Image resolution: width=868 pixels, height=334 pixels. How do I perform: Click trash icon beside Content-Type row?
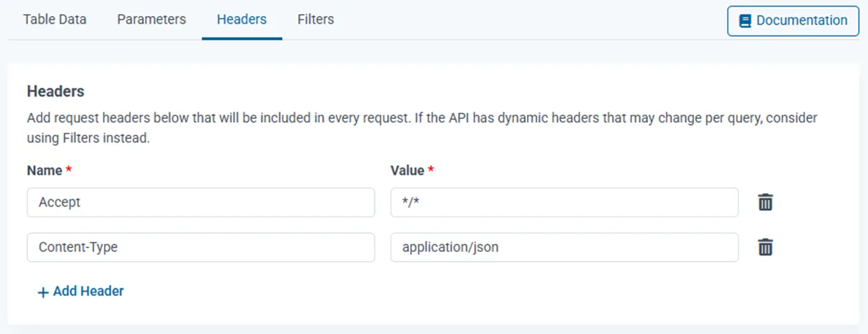[765, 248]
